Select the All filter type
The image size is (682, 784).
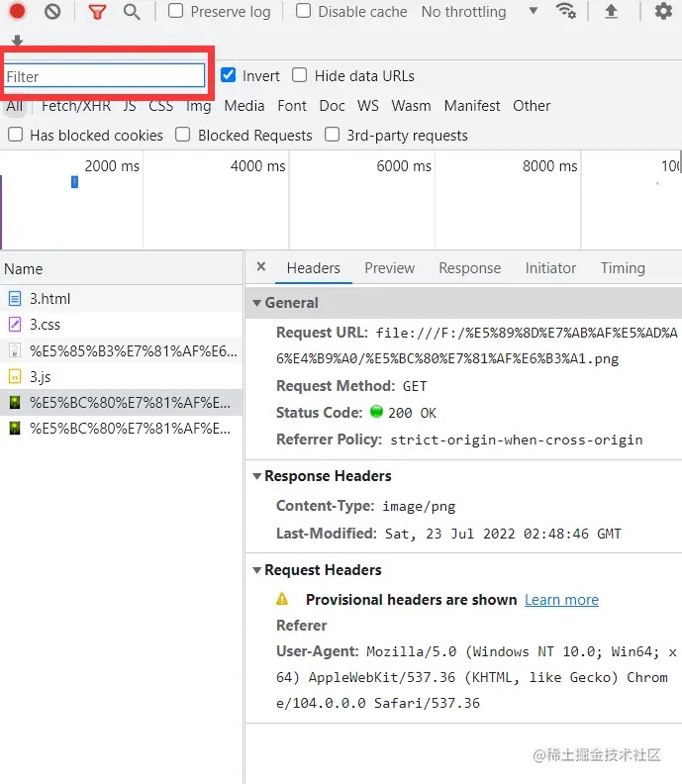pos(15,106)
